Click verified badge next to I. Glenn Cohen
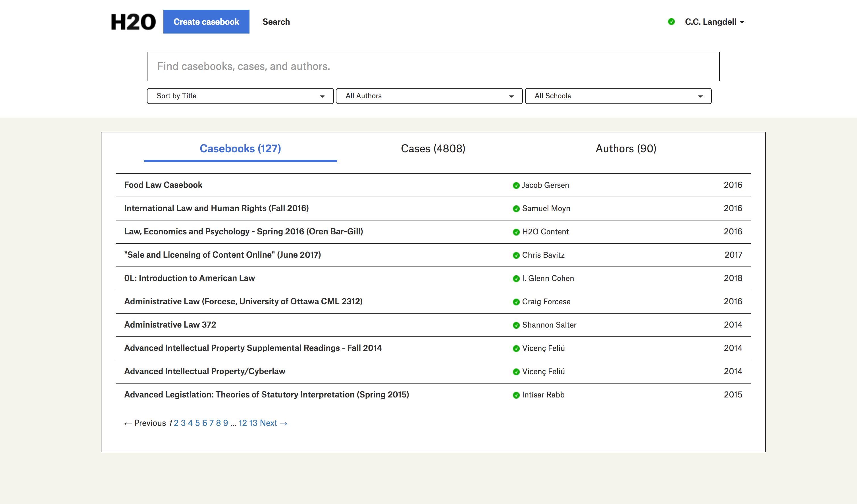This screenshot has height=504, width=857. tap(516, 278)
